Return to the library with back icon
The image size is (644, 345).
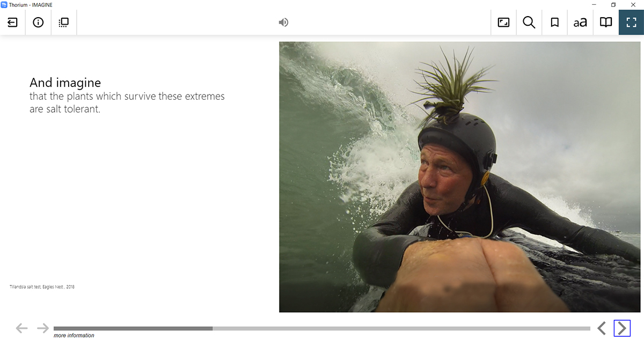pos(12,23)
